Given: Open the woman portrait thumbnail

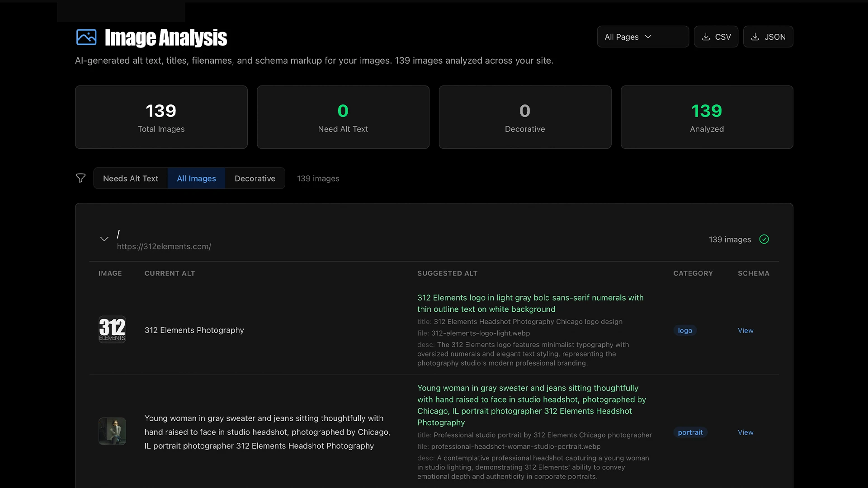Looking at the screenshot, I should (x=112, y=431).
